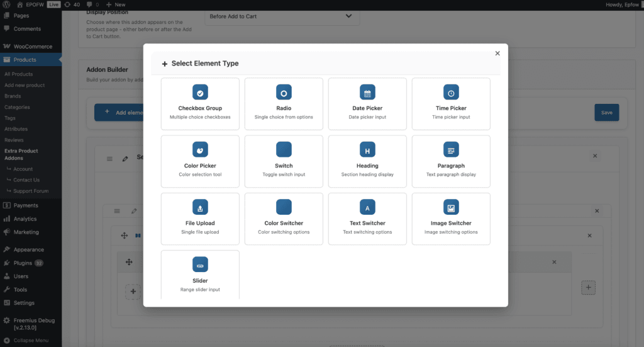Viewport: 644px width, 347px height.
Task: Choose the Date Picker calendar icon
Action: tap(367, 93)
